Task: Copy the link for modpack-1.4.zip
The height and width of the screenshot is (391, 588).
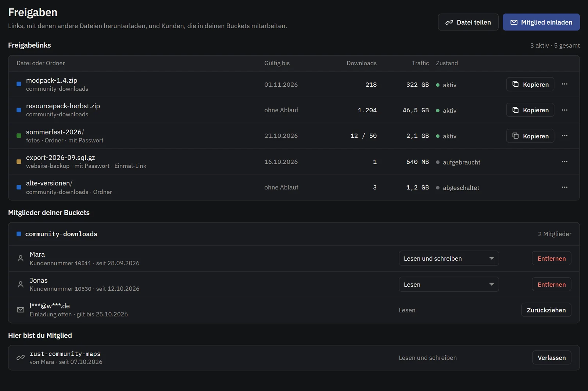Action: (530, 84)
